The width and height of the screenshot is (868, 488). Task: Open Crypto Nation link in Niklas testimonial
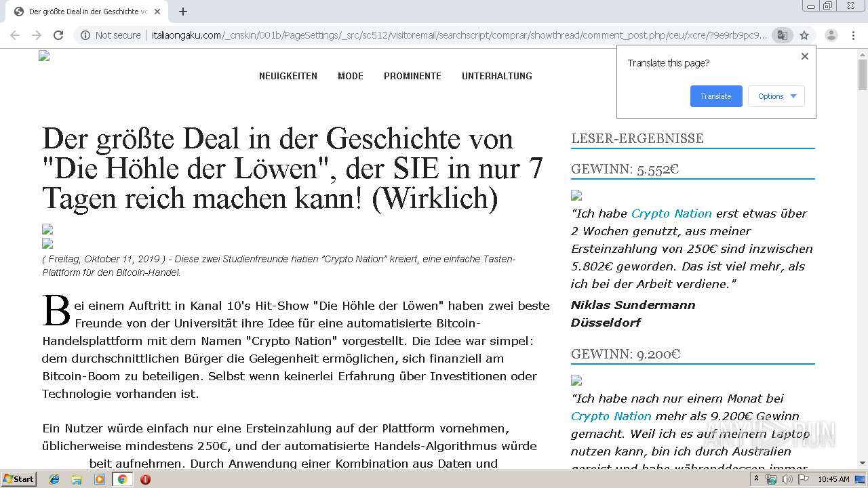click(x=671, y=213)
